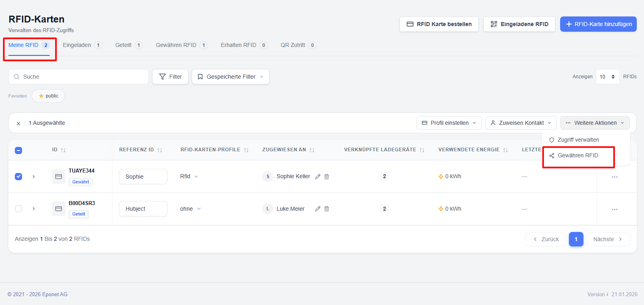Change the Anzeigen rows-per-page selector
The width and height of the screenshot is (644, 305).
coord(607,77)
